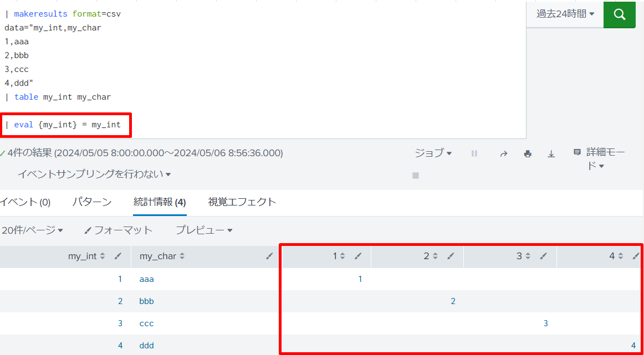This screenshot has height=355, width=644.
Task: Sort by column 3 arrows
Action: pyautogui.click(x=528, y=256)
